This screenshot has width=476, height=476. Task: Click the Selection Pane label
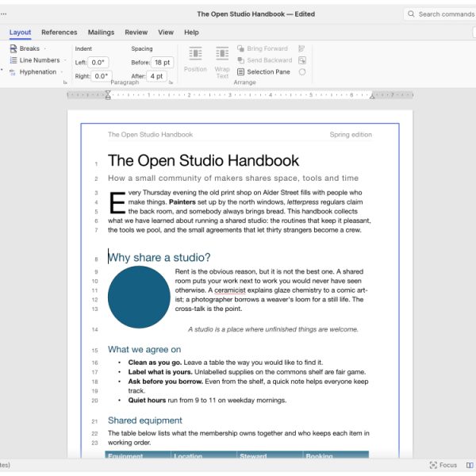(x=268, y=72)
